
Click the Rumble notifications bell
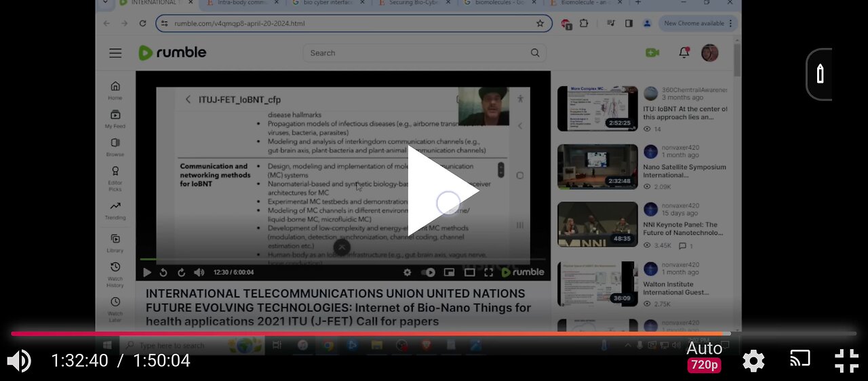[684, 52]
